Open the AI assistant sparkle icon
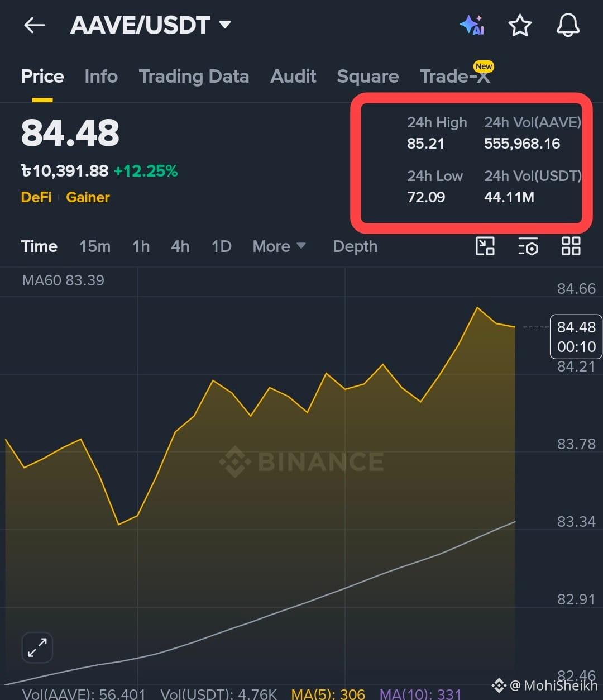Viewport: 603px width, 700px height. (472, 25)
